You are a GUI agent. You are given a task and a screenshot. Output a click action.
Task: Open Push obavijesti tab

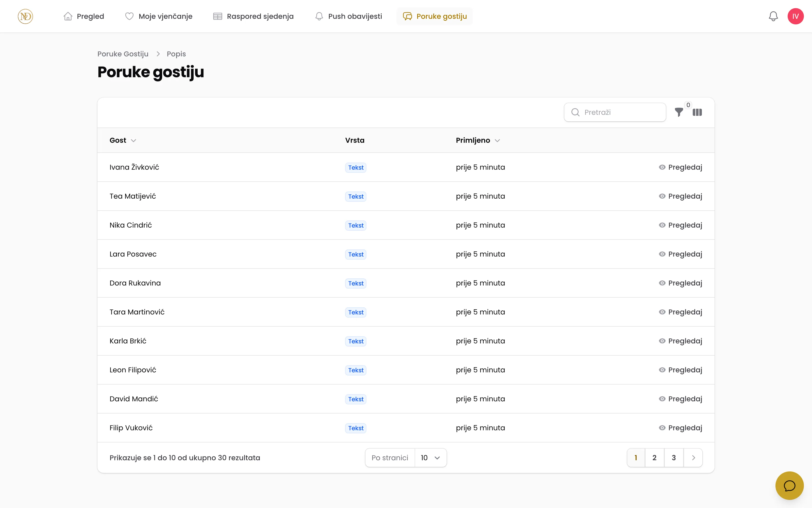[348, 16]
